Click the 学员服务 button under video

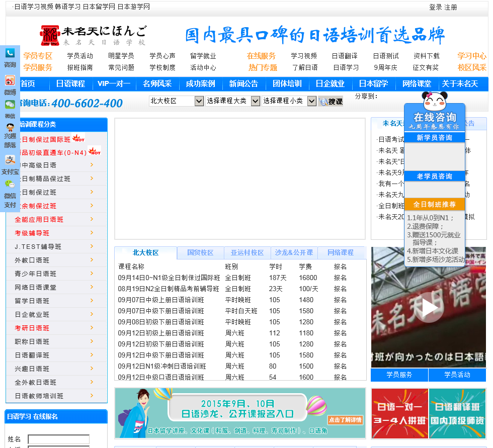pos(399,375)
